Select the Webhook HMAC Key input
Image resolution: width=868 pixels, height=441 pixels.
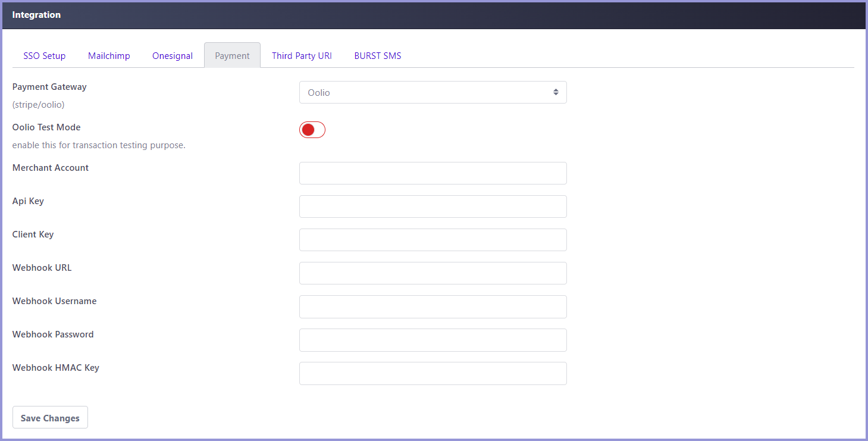[433, 373]
